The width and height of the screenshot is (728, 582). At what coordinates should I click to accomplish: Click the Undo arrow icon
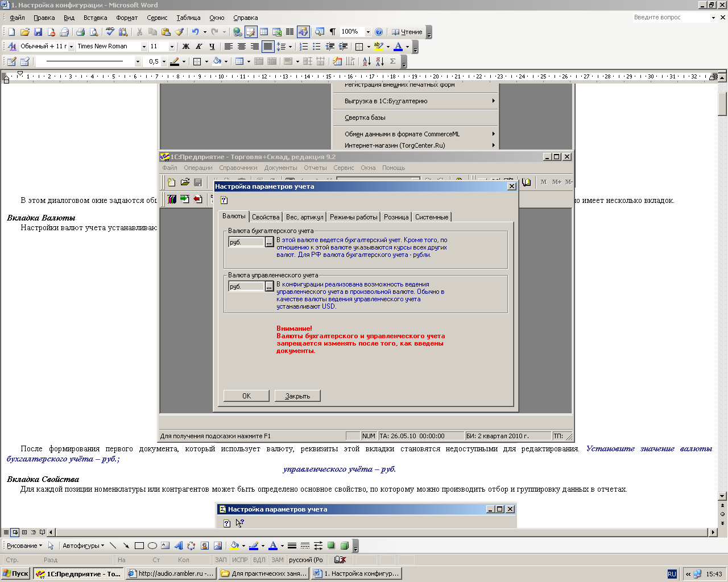196,32
